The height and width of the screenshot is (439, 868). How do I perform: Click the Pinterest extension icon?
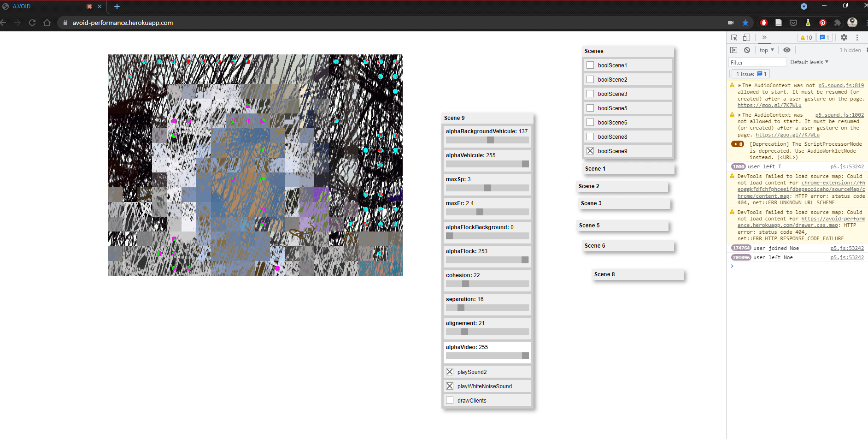pos(822,23)
